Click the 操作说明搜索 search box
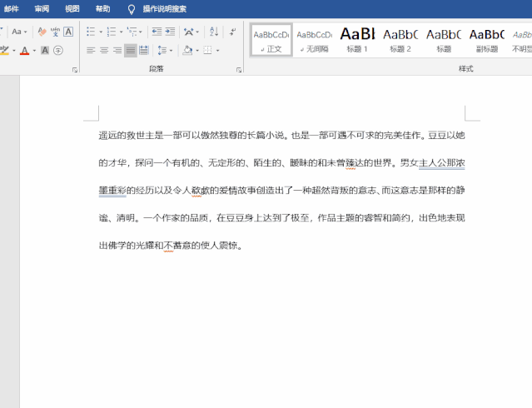This screenshot has width=532, height=408. [x=164, y=8]
